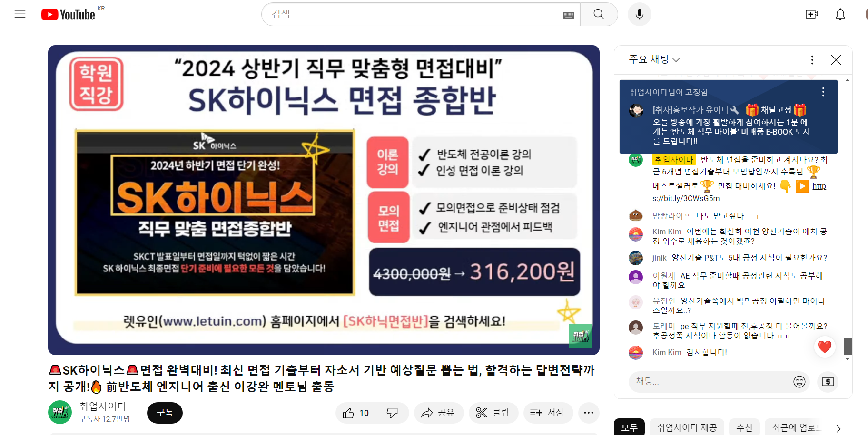This screenshot has height=435, width=868.
Task: Open the on-screen keyboard icon in search
Action: tap(568, 15)
